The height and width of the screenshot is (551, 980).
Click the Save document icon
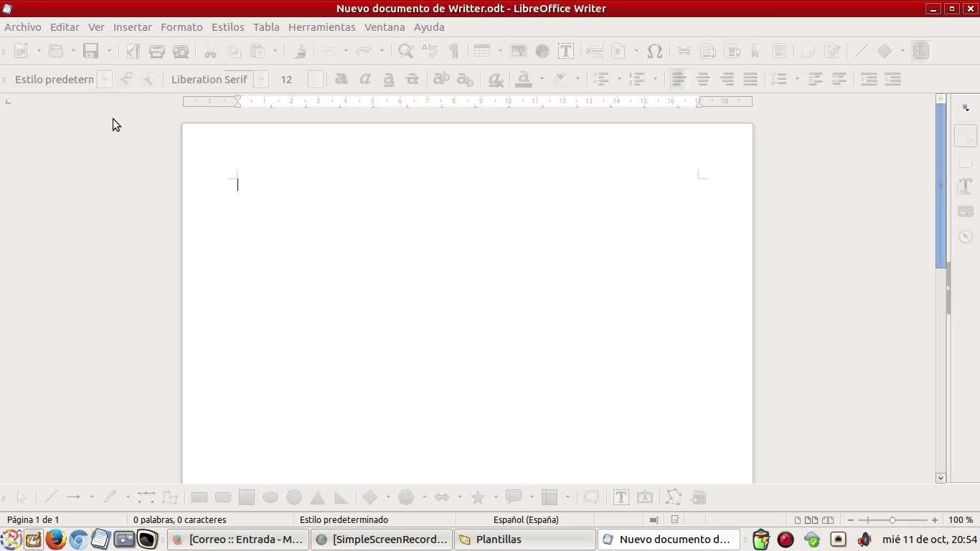pos(90,51)
